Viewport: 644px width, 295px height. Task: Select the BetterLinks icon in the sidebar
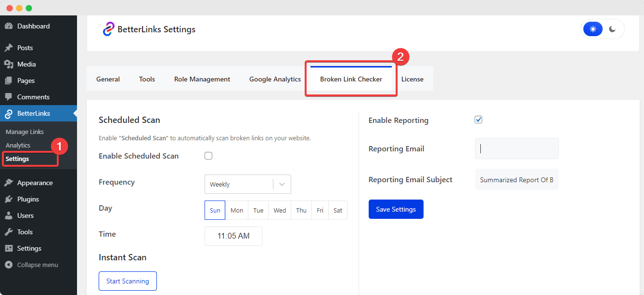(10, 113)
